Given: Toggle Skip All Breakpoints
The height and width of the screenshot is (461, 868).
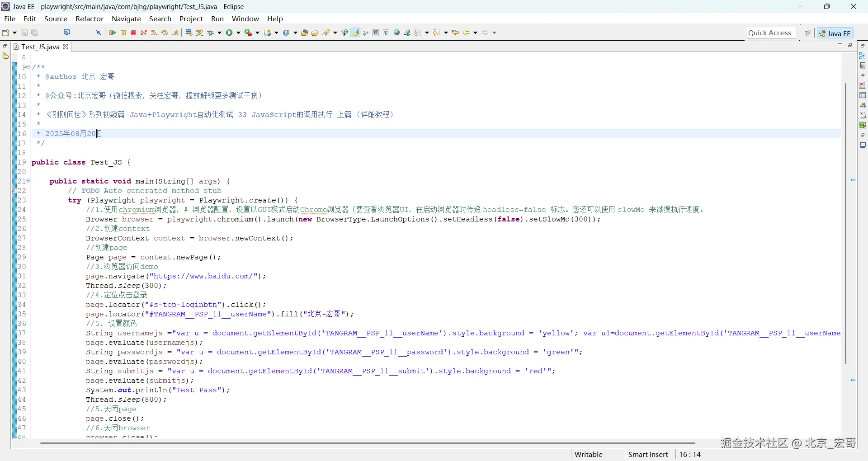Looking at the screenshot, I should [x=98, y=33].
